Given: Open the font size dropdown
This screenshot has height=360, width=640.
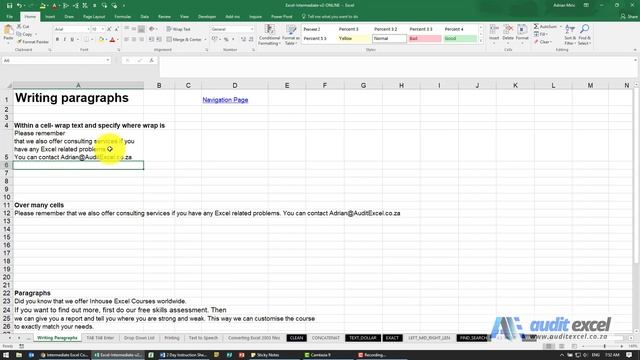Looking at the screenshot, I should tap(102, 29).
